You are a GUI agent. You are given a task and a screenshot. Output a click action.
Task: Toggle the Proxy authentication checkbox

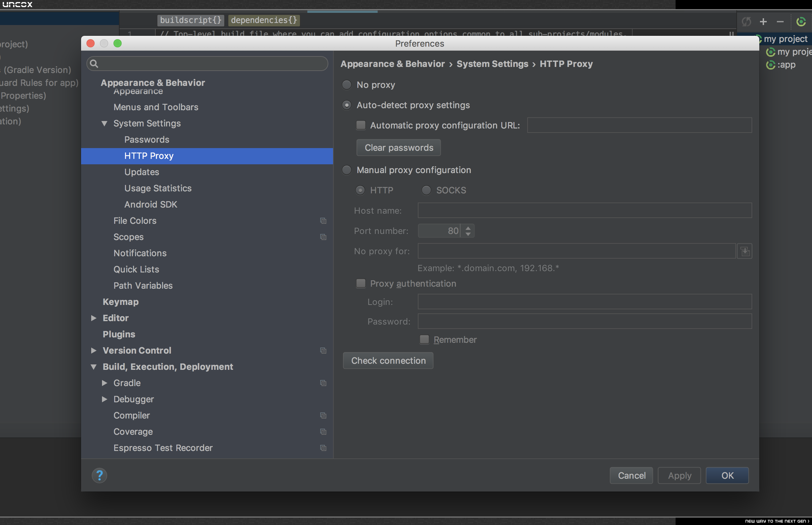pyautogui.click(x=361, y=283)
